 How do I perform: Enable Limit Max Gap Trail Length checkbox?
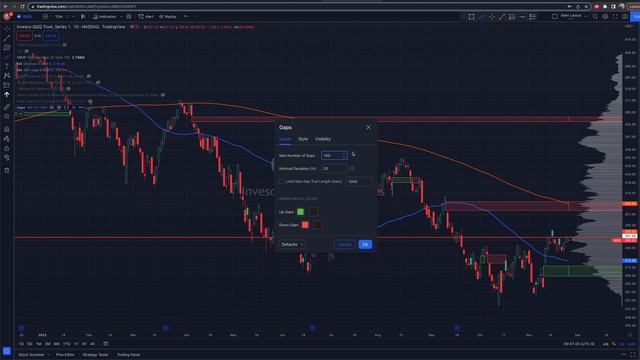281,181
